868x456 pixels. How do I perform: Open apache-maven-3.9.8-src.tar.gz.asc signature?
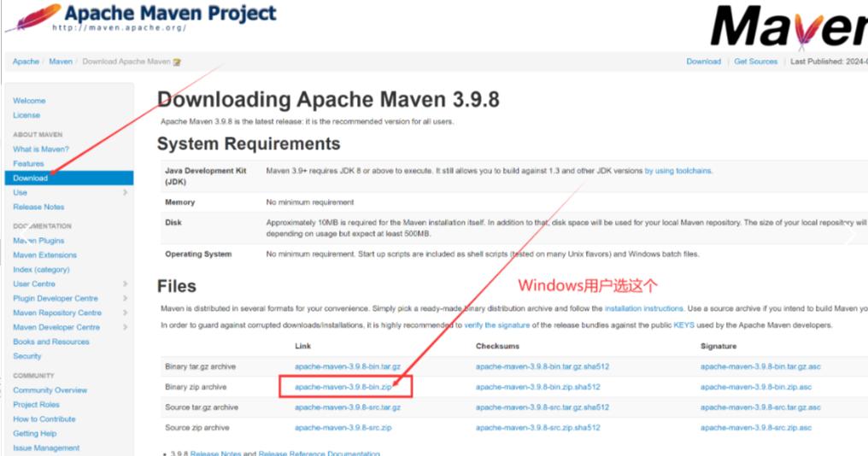(x=760, y=407)
